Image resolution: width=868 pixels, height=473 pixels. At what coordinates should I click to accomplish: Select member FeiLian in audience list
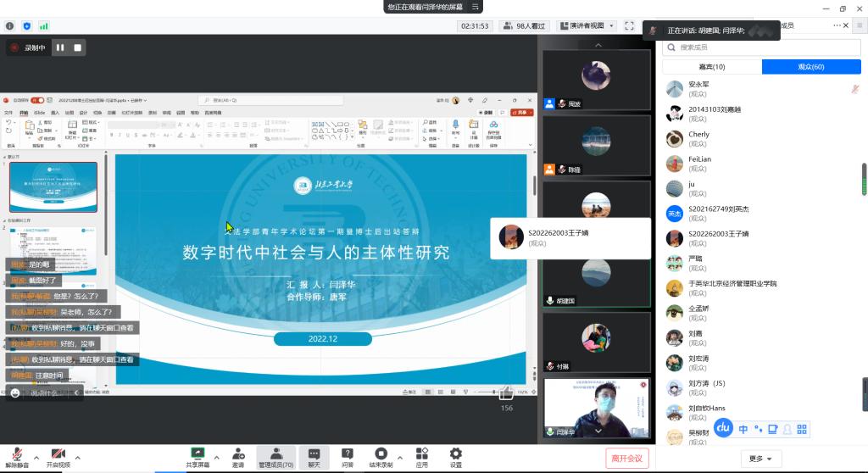pos(761,164)
